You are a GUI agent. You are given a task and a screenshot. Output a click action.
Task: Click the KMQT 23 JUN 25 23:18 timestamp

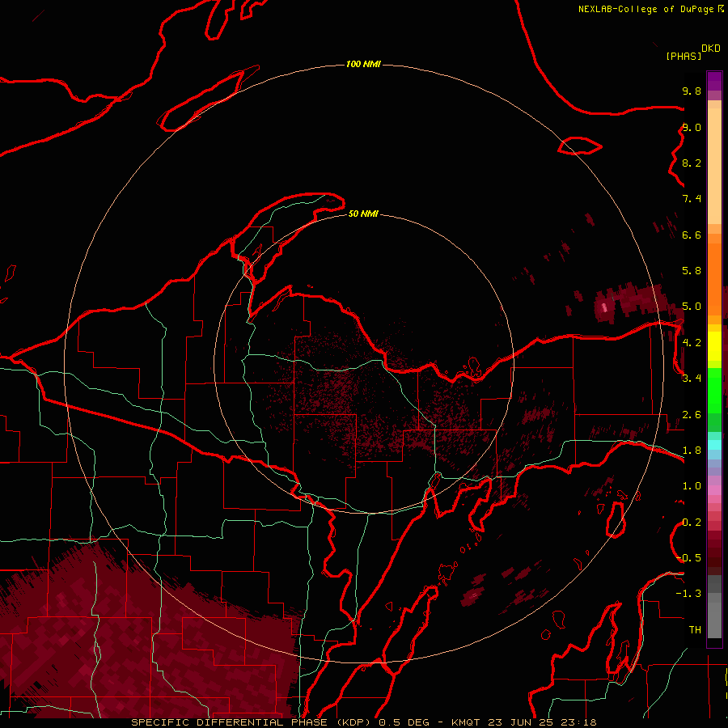click(x=523, y=722)
